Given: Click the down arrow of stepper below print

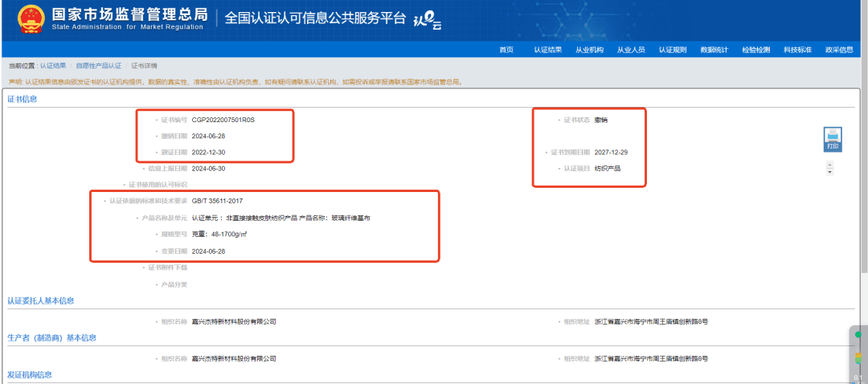Looking at the screenshot, I should tap(829, 171).
